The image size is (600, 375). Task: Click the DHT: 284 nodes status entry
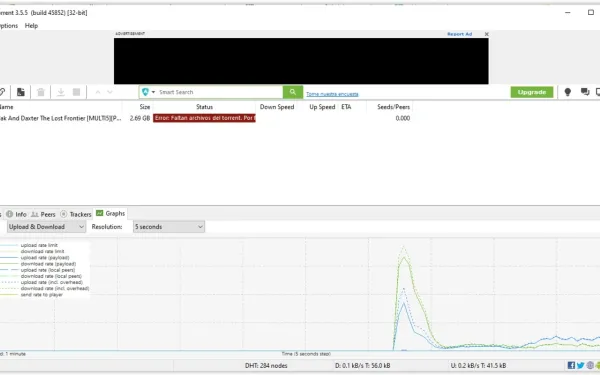(x=266, y=365)
